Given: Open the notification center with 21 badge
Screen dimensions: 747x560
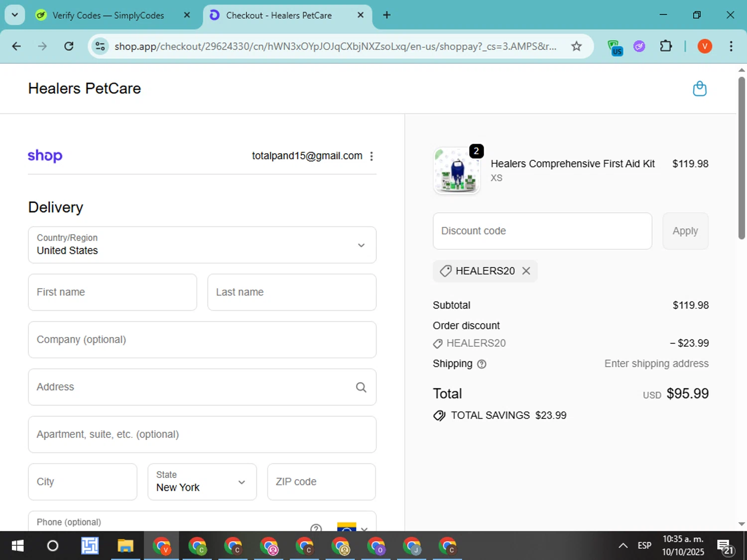Looking at the screenshot, I should (x=726, y=547).
